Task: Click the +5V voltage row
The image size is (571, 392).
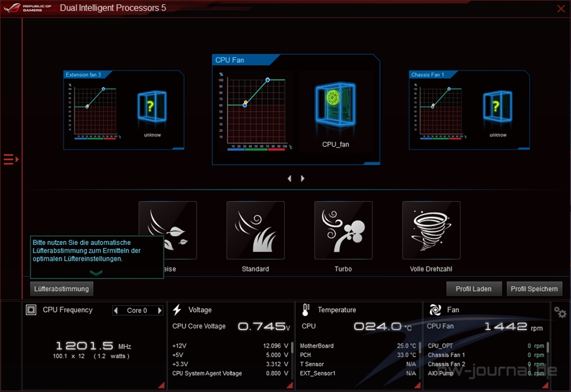Action: (x=230, y=355)
